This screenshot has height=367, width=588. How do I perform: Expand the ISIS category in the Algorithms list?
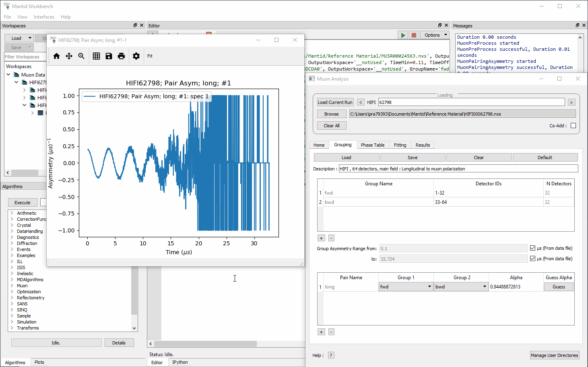pos(12,267)
